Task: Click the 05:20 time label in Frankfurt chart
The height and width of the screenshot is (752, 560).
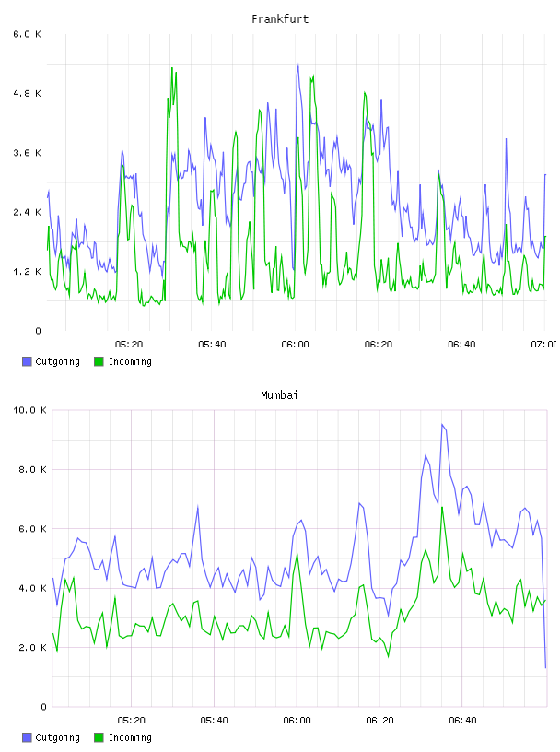Action: [x=129, y=345]
